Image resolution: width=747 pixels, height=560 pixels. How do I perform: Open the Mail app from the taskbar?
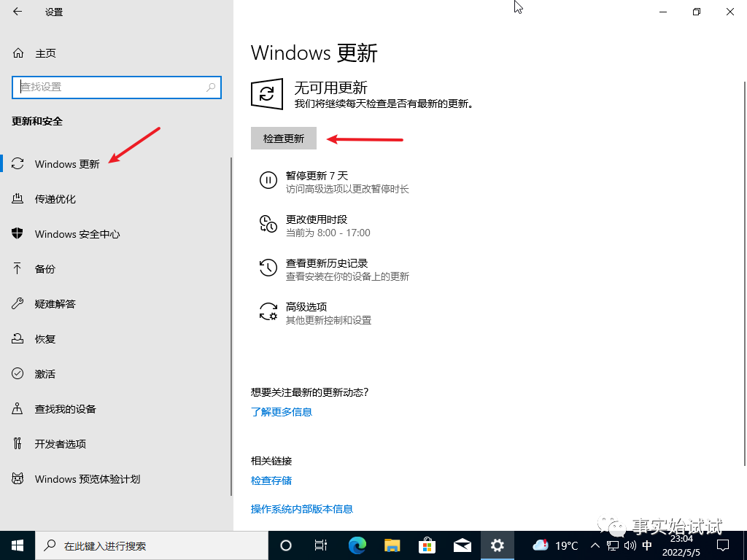pos(462,545)
